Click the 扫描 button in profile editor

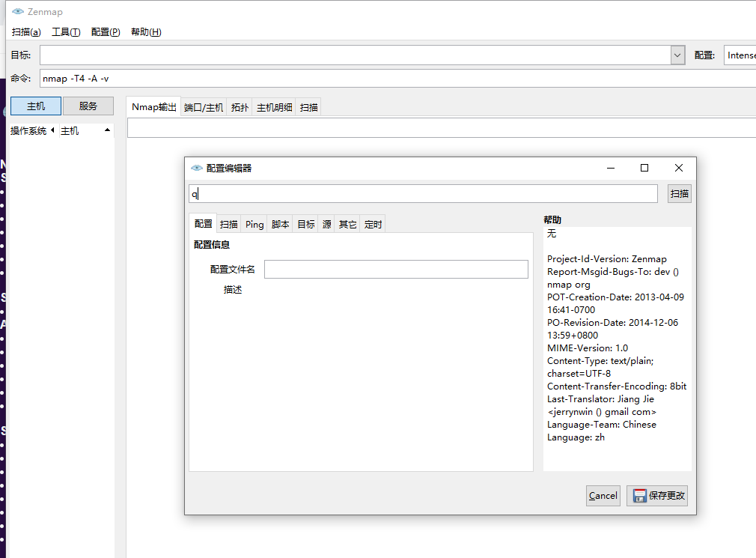point(678,192)
